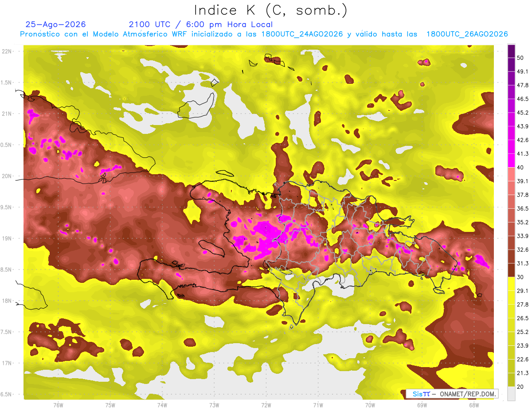532x411 pixels.
Task: Click the color bar value "30"
Action: [x=520, y=277]
